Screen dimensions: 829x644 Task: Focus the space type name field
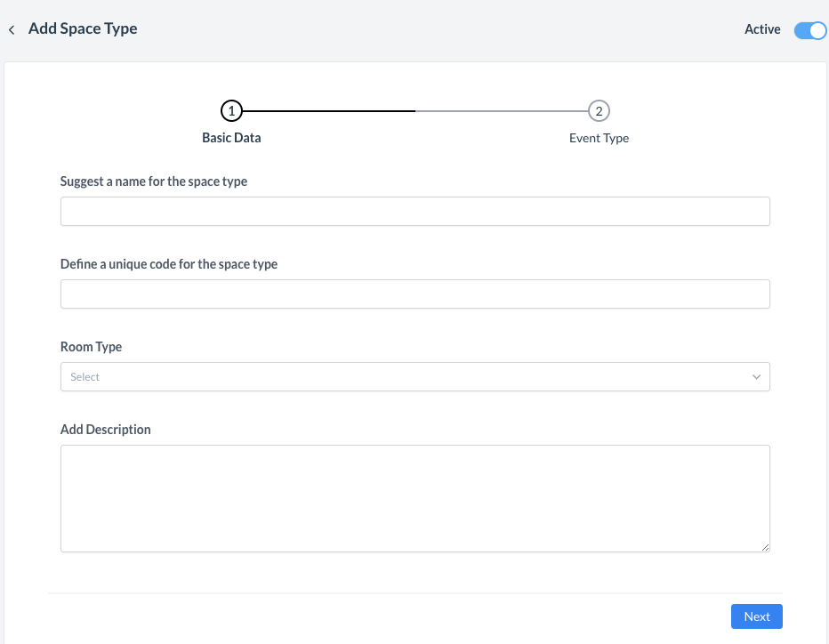point(414,212)
